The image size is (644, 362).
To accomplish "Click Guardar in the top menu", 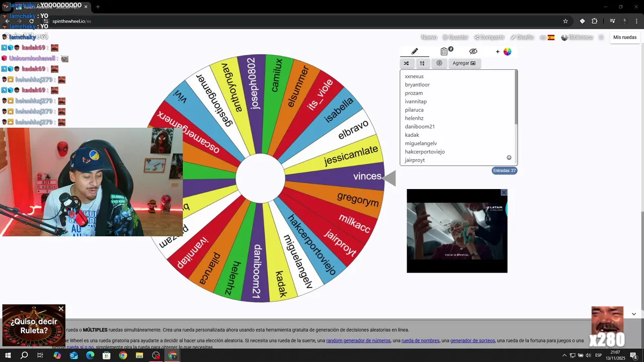I will [455, 37].
